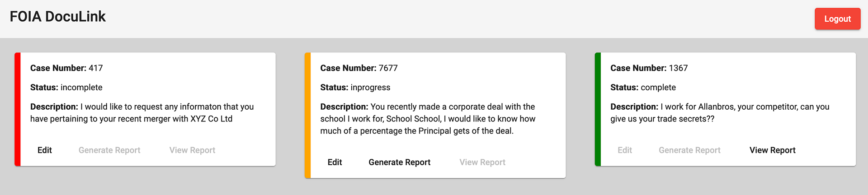The image size is (868, 195).
Task: Select the Case Number 417 heading
Action: point(66,68)
